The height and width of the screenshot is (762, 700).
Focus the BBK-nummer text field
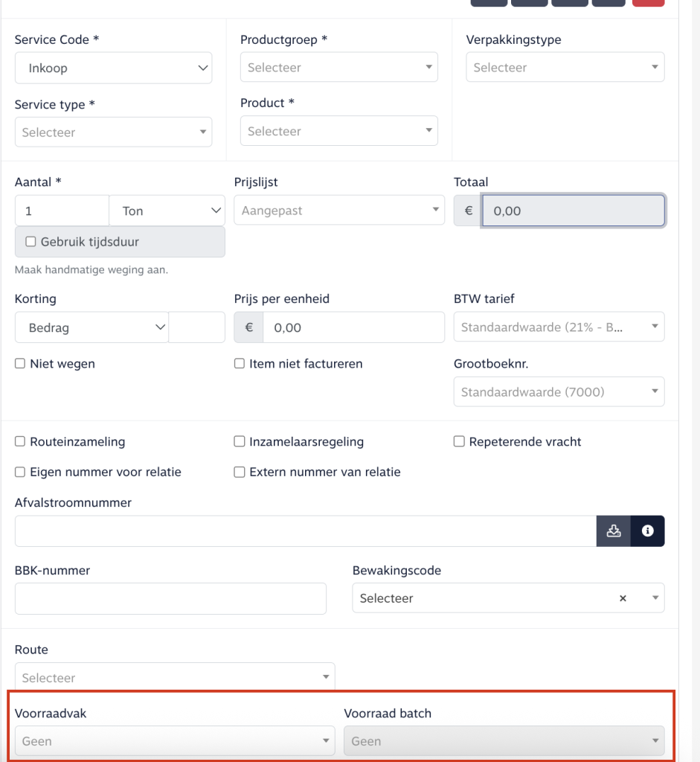click(170, 598)
